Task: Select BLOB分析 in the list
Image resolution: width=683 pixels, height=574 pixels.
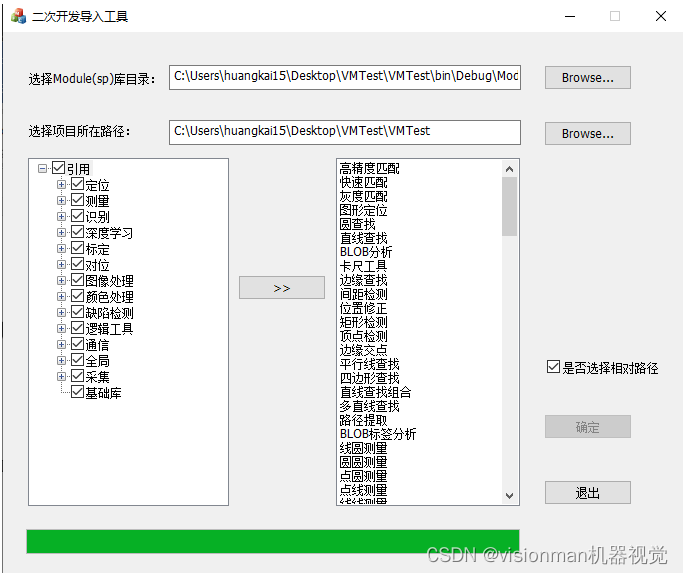Action: (366, 252)
